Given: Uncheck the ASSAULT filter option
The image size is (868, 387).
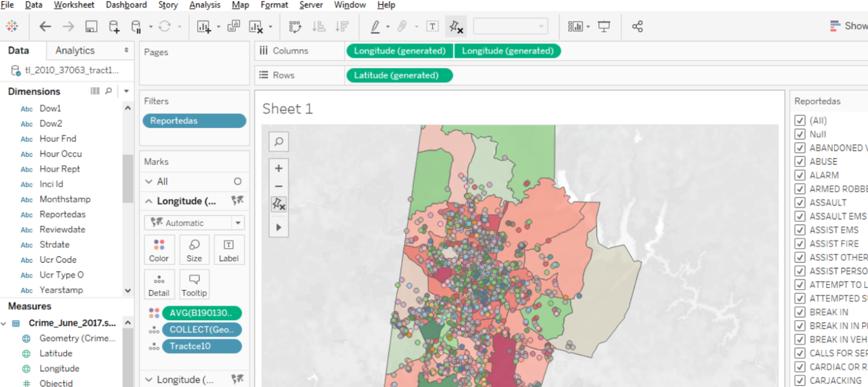Looking at the screenshot, I should pos(801,202).
